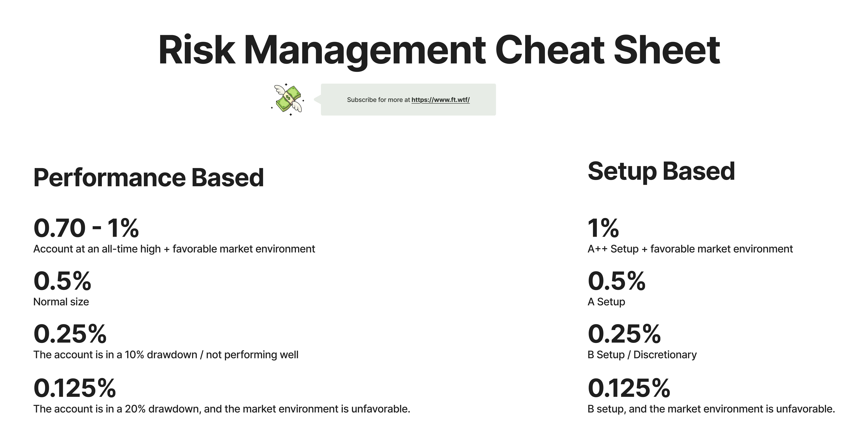Click the B Setup / Discretionary label
The image size is (868, 448).
pyautogui.click(x=642, y=355)
